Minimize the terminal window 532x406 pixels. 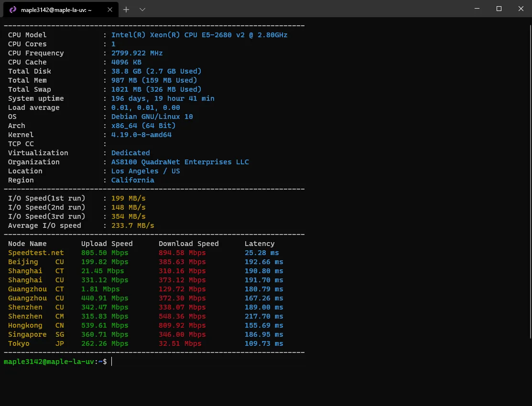pyautogui.click(x=478, y=9)
